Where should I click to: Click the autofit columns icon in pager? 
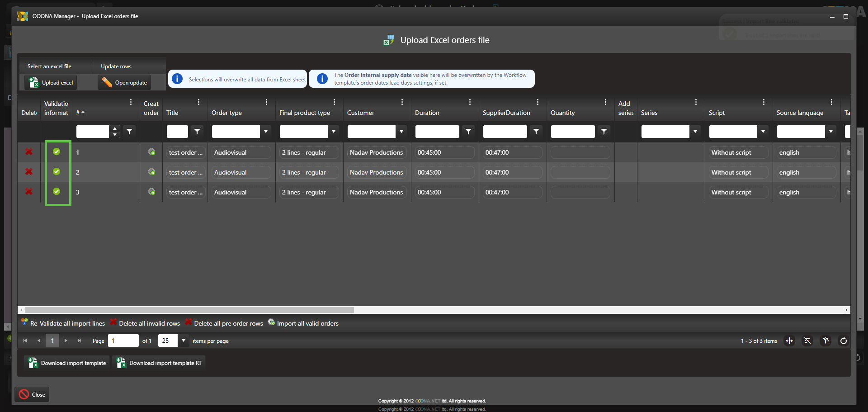click(789, 341)
